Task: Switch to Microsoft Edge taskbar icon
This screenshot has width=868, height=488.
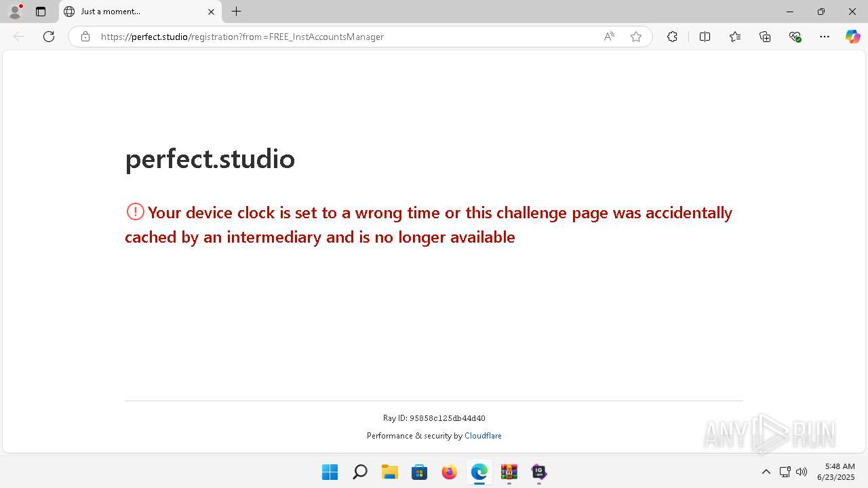Action: (x=479, y=472)
